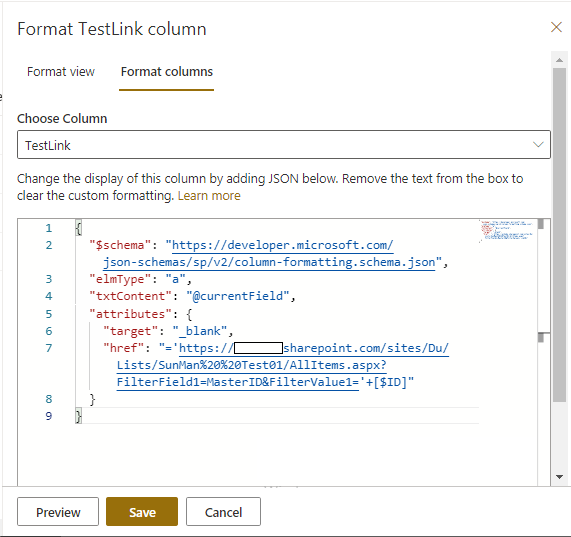
Task: Expand column list with the chevron arrow
Action: 538,145
